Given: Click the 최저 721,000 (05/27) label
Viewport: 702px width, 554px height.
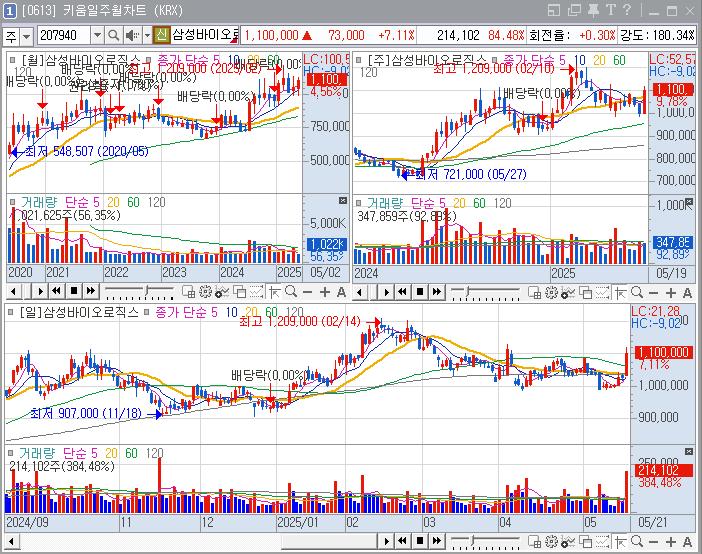Looking at the screenshot, I should point(471,175).
